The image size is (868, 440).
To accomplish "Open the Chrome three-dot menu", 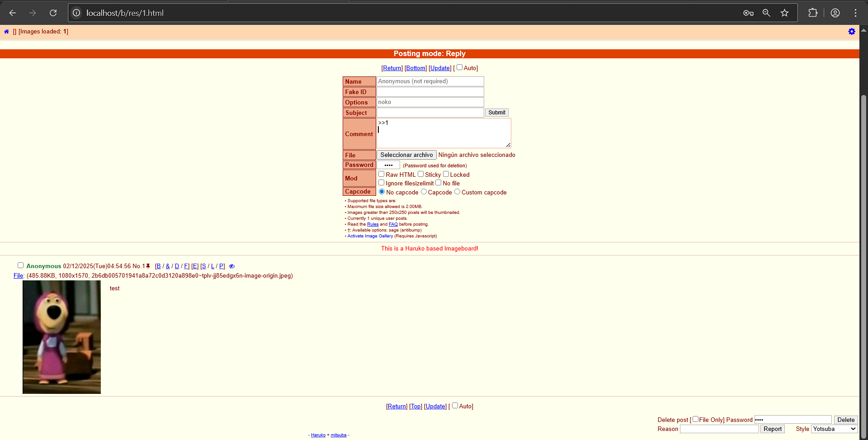I will [855, 13].
